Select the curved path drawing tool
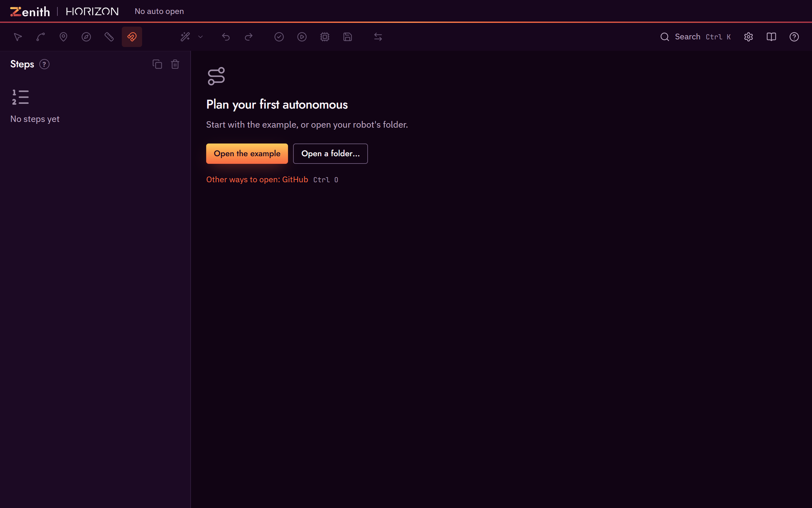Viewport: 812px width, 508px height. (x=41, y=37)
